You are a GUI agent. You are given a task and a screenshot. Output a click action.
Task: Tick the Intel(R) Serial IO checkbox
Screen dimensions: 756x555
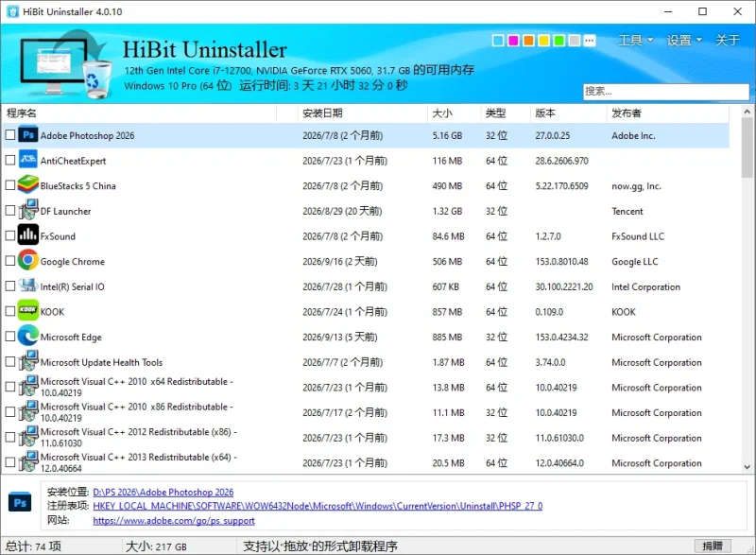10,286
